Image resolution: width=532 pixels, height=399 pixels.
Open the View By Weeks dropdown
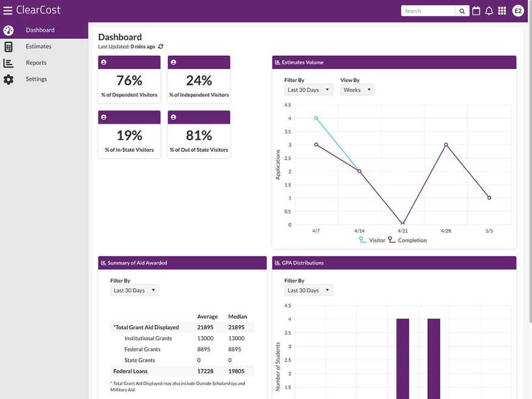coord(358,89)
